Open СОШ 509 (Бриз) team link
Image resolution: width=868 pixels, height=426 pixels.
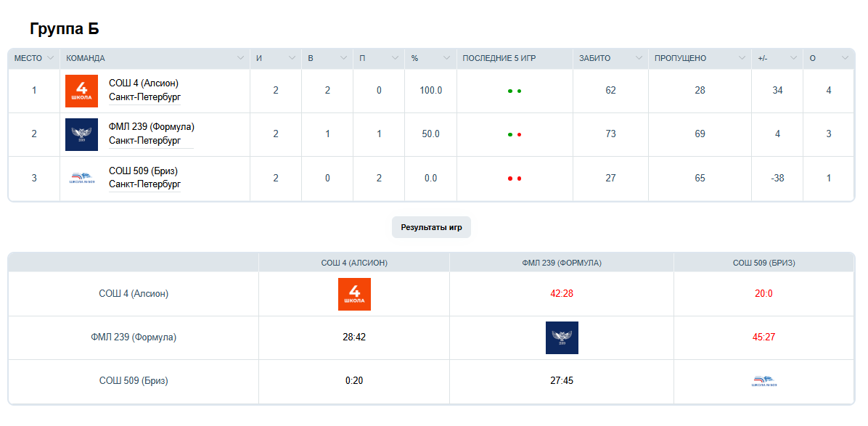[x=143, y=171]
